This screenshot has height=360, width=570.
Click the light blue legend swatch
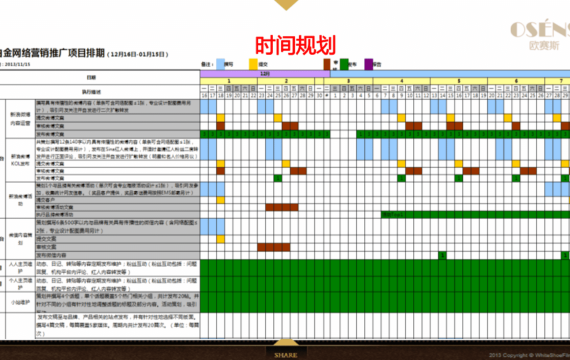pyautogui.click(x=220, y=64)
